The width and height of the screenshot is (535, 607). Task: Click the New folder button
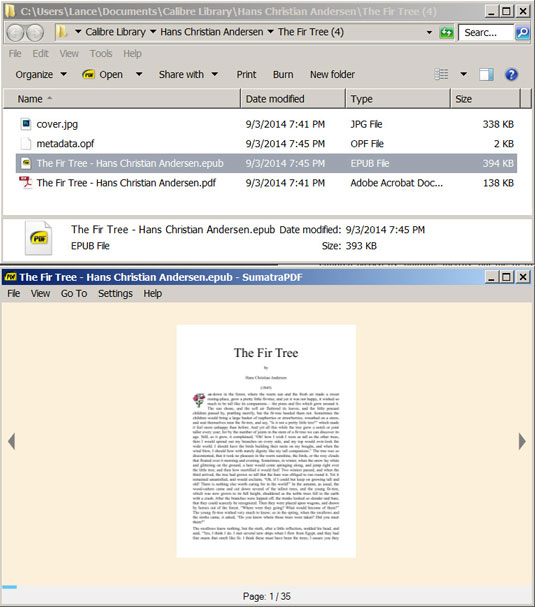coord(332,74)
